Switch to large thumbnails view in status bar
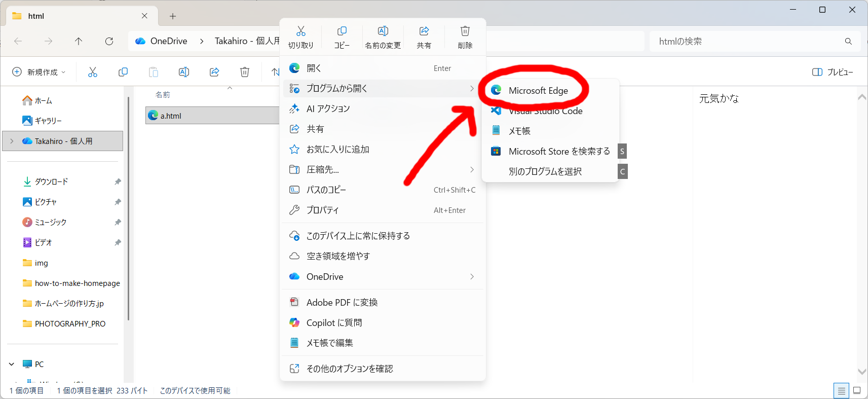The width and height of the screenshot is (868, 399). pos(857,390)
